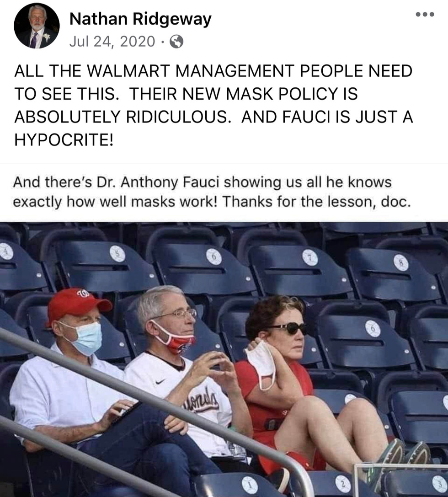
Task: Click the seat number 2 label at bottom
Action: tap(342, 483)
